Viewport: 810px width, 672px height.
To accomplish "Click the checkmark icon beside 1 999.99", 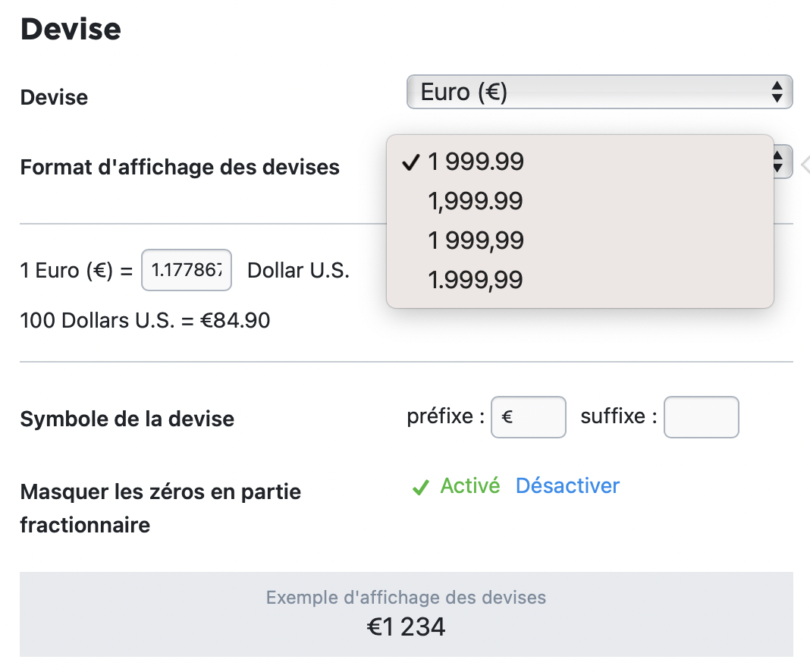I will (x=410, y=162).
